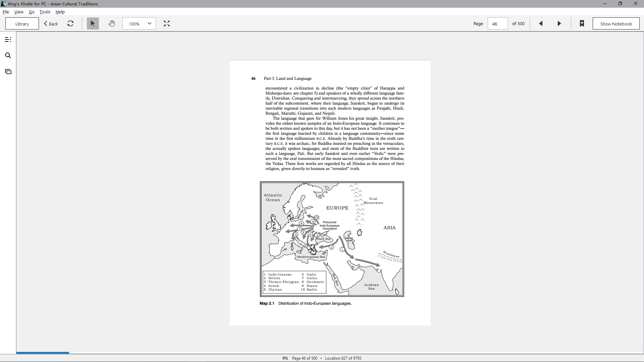Open the table of contents icon
This screenshot has width=644, height=362.
(x=8, y=40)
